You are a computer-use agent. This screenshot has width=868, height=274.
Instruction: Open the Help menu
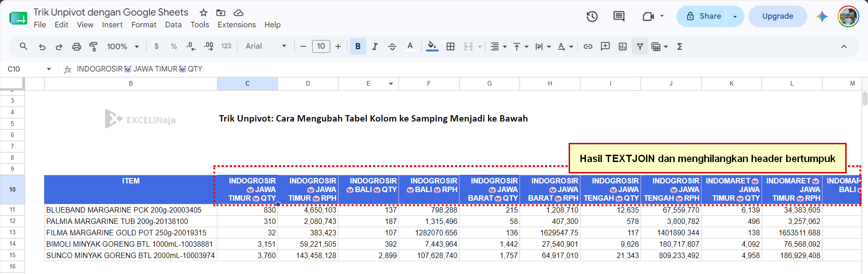point(273,25)
